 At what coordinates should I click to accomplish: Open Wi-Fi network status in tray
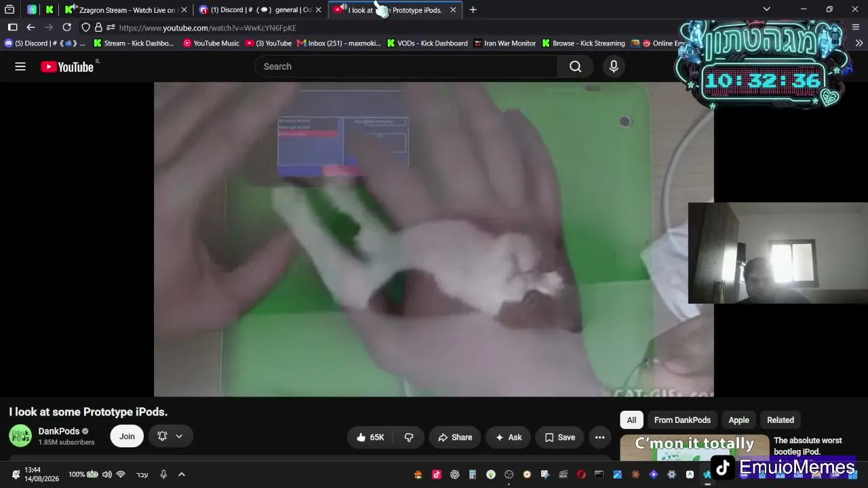[x=121, y=474]
